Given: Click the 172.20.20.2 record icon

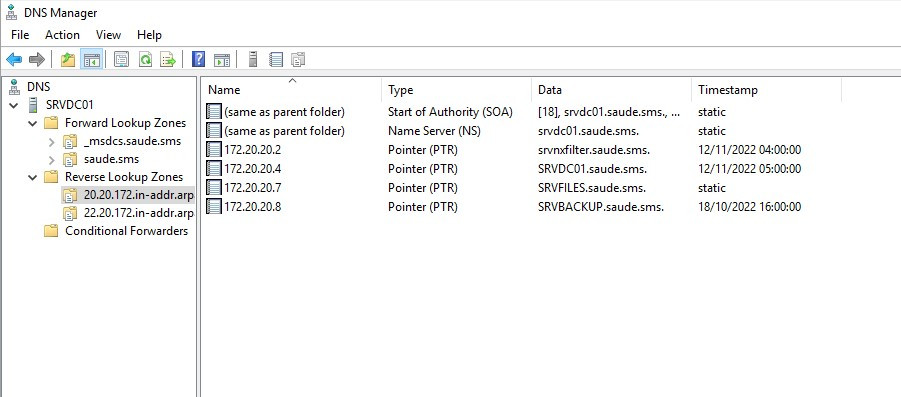Looking at the screenshot, I should [214, 149].
